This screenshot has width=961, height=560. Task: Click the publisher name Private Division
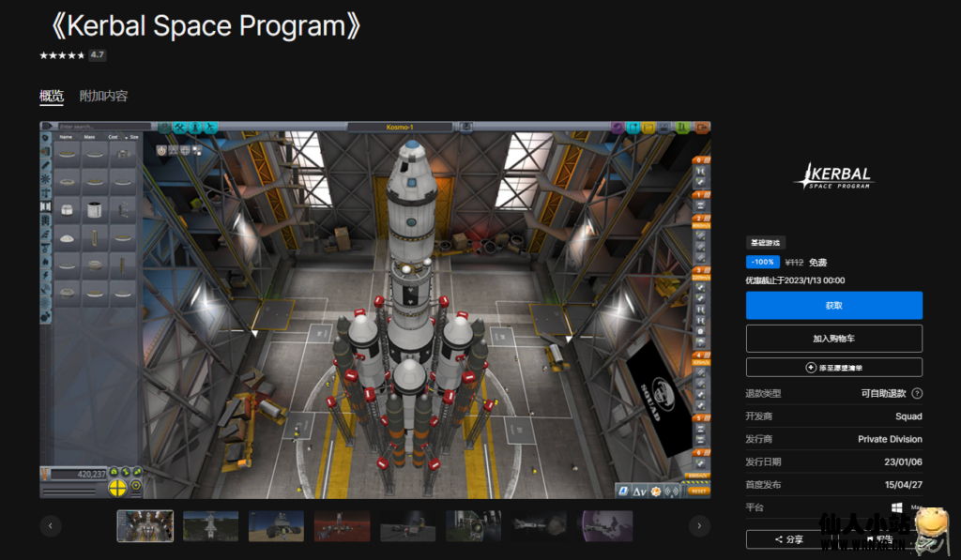tap(890, 439)
